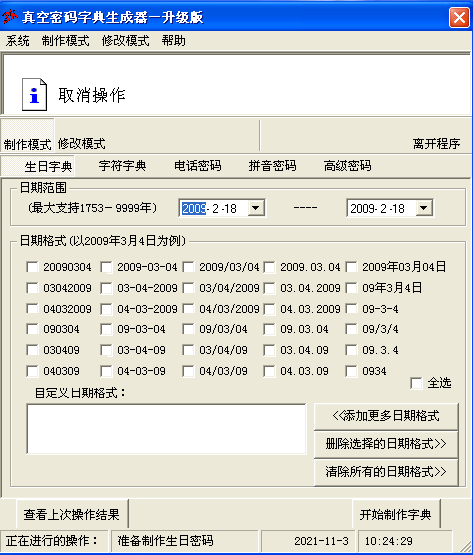Click the custom date format list box
The width and height of the screenshot is (473, 555).
click(166, 429)
